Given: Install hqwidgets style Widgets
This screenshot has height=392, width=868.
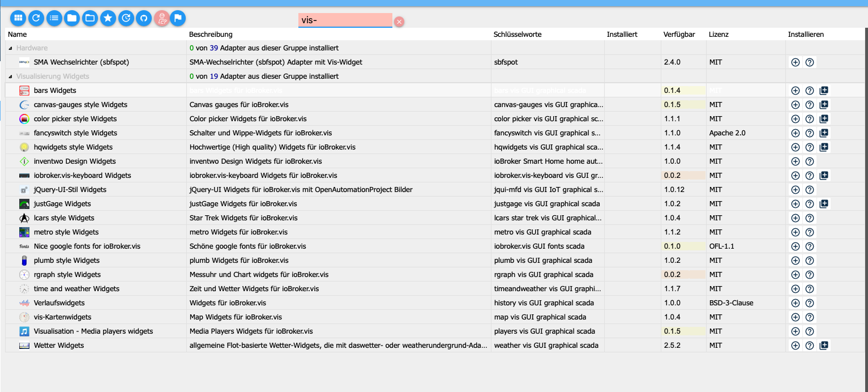Looking at the screenshot, I should (796, 147).
